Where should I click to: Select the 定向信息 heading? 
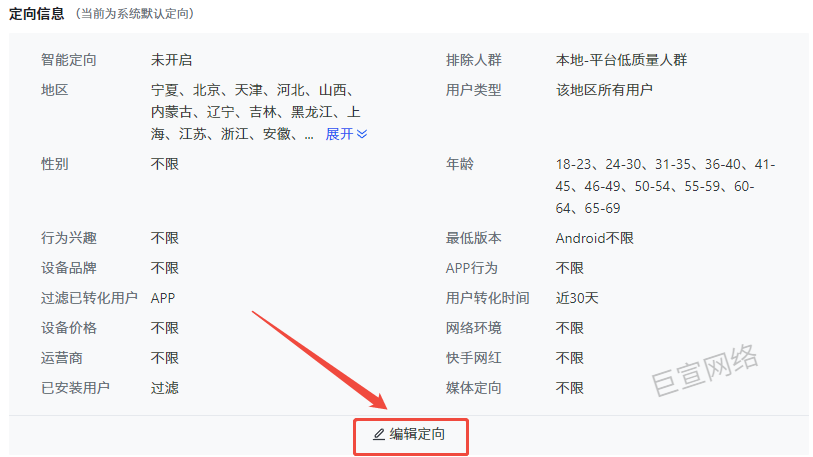(x=36, y=13)
